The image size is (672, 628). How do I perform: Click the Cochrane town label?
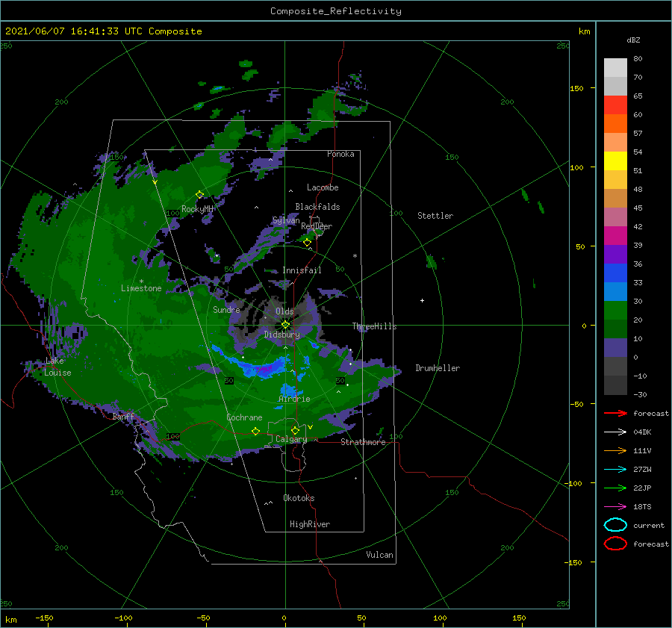[244, 417]
